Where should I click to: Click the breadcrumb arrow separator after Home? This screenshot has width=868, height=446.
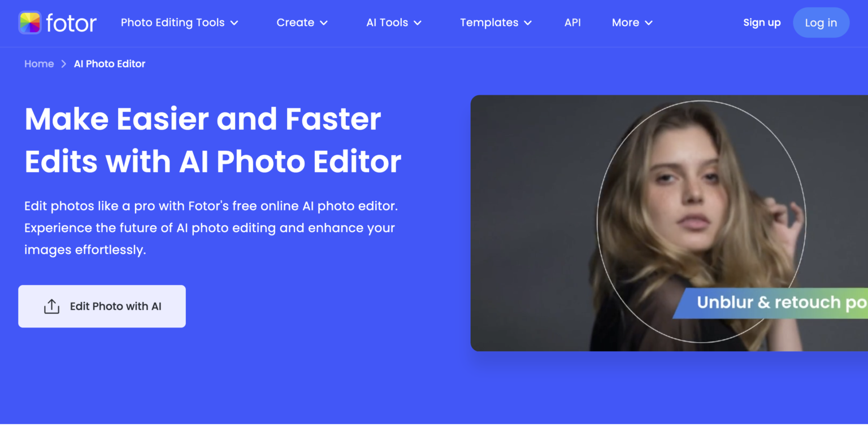click(64, 64)
